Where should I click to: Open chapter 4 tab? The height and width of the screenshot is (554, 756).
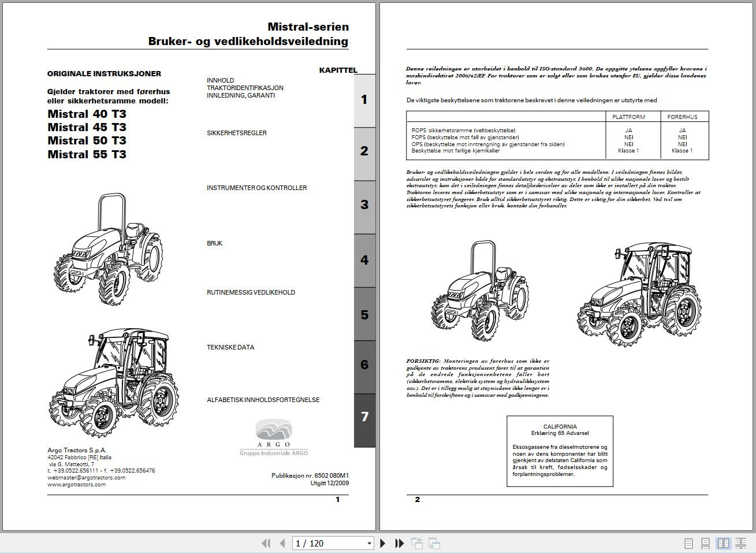coord(364,260)
